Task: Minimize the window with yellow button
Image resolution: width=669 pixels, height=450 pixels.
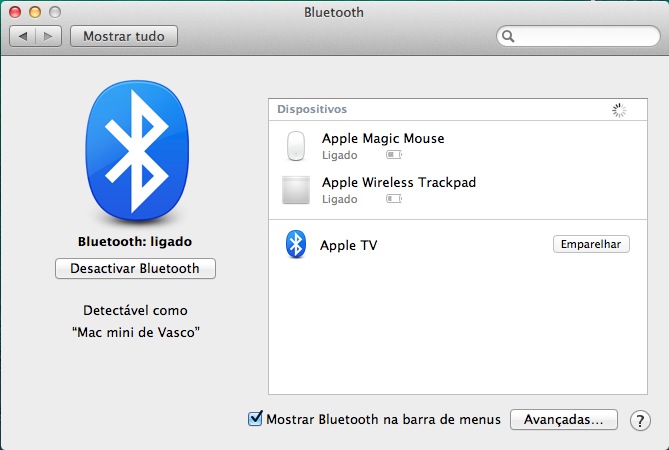Action: click(x=35, y=12)
